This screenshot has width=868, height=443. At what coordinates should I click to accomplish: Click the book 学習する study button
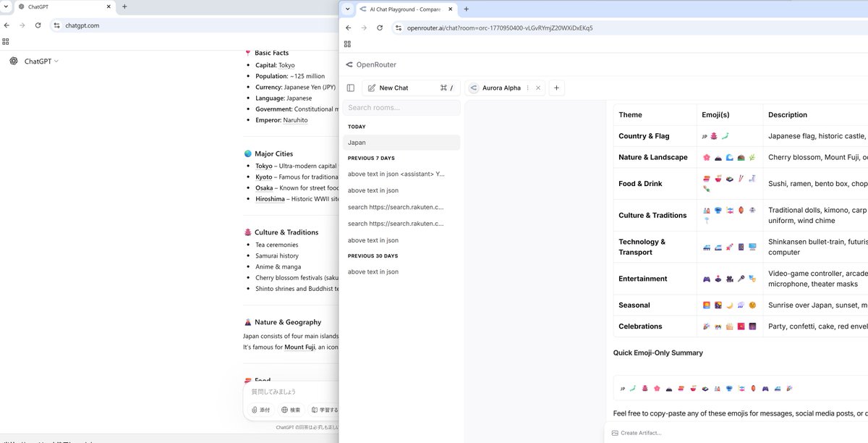tap(324, 410)
